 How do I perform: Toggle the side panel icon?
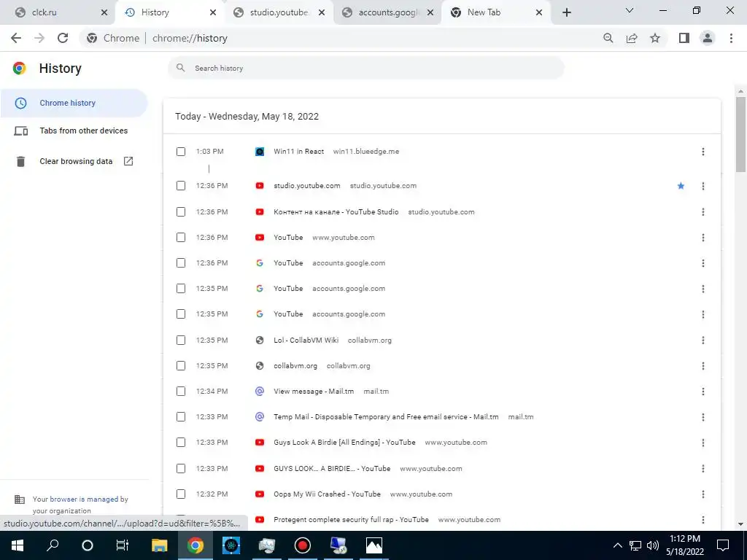[x=684, y=38]
